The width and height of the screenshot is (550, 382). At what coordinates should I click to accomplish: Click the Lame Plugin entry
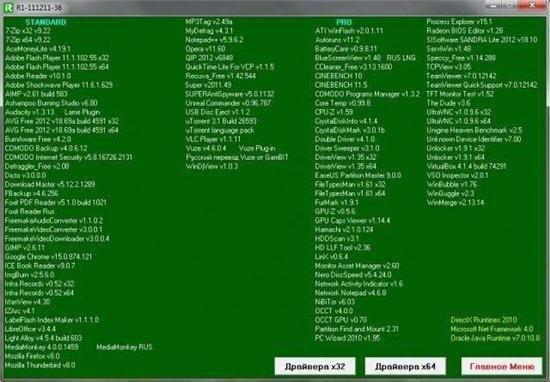click(x=82, y=112)
